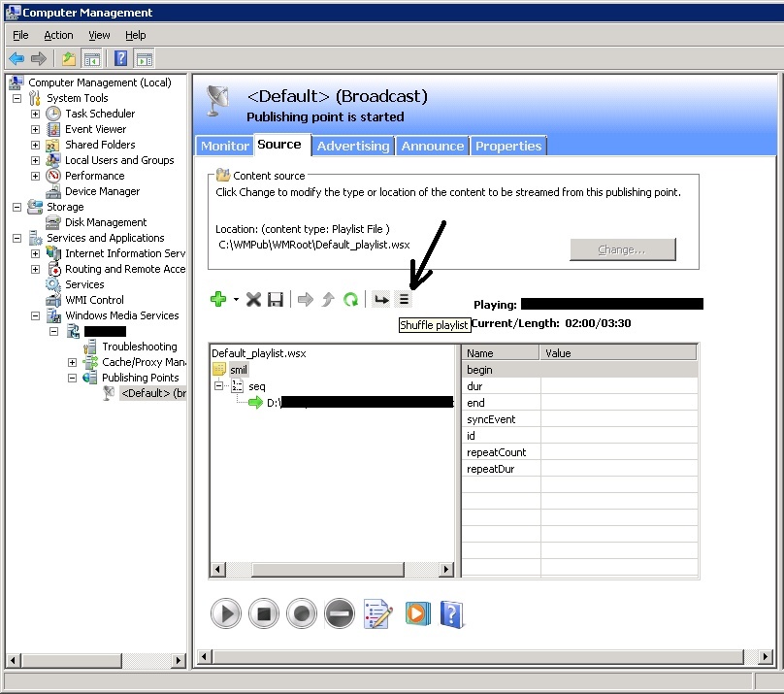Viewport: 784px width, 694px height.
Task: Open the Action menu
Action: [x=58, y=35]
